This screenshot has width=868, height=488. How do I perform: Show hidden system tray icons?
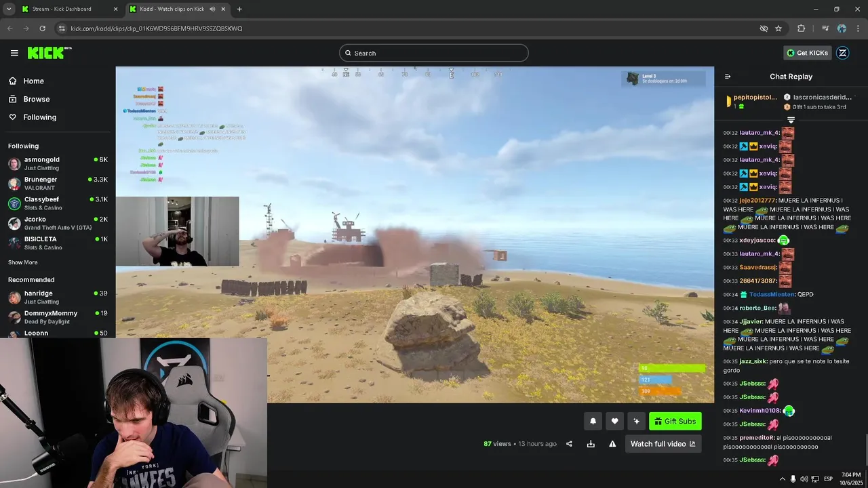[x=782, y=479]
